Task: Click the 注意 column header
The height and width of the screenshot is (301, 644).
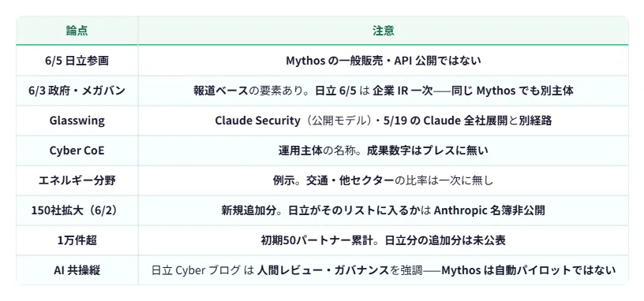Action: click(384, 31)
